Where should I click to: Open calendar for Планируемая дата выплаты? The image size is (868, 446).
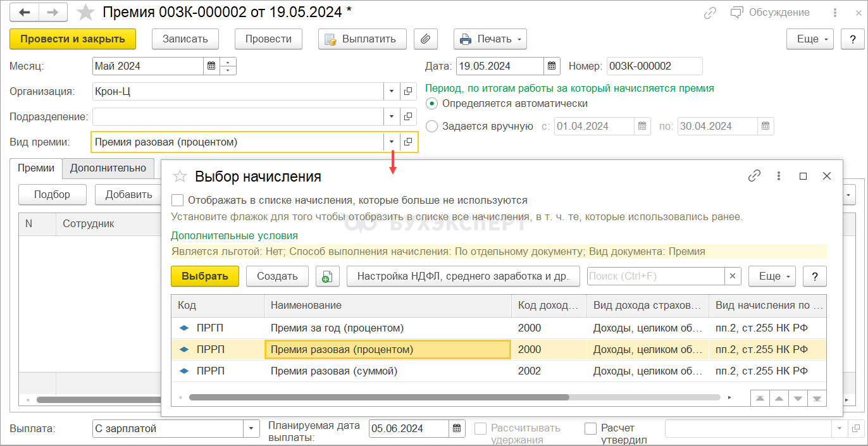click(x=457, y=428)
